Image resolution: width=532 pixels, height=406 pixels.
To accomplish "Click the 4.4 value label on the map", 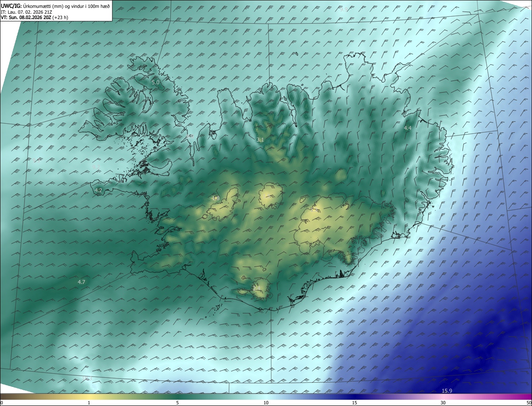I will point(408,128).
